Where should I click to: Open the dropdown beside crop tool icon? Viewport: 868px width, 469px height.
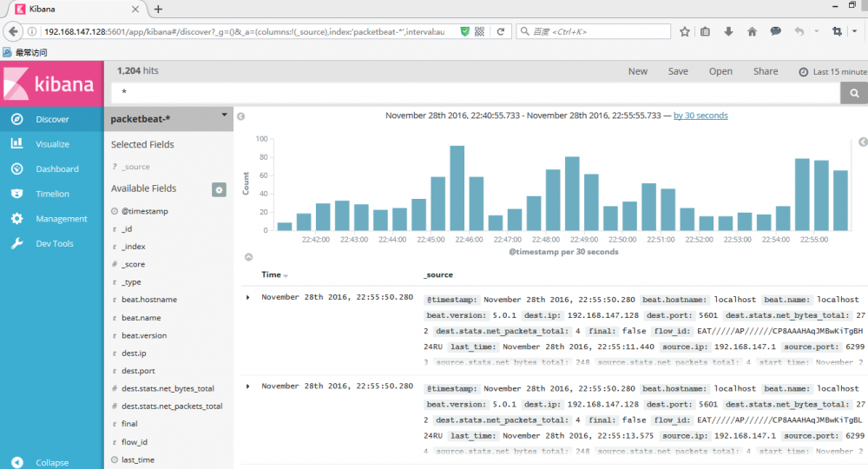tap(855, 31)
